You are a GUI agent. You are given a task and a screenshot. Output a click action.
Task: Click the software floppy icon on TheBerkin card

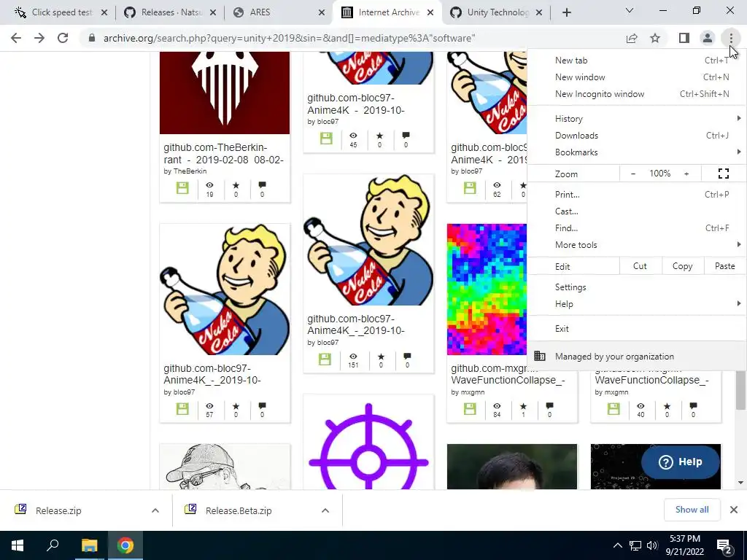pyautogui.click(x=182, y=187)
